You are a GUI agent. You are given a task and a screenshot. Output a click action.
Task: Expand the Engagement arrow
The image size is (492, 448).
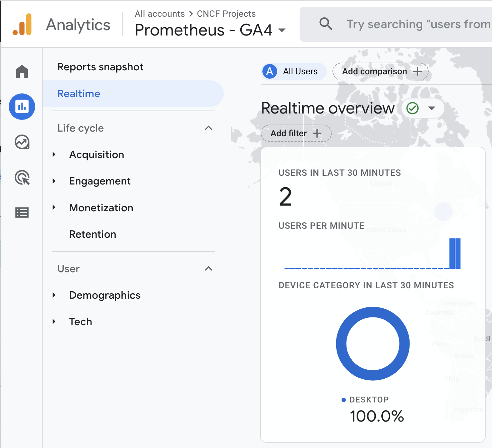click(x=54, y=181)
